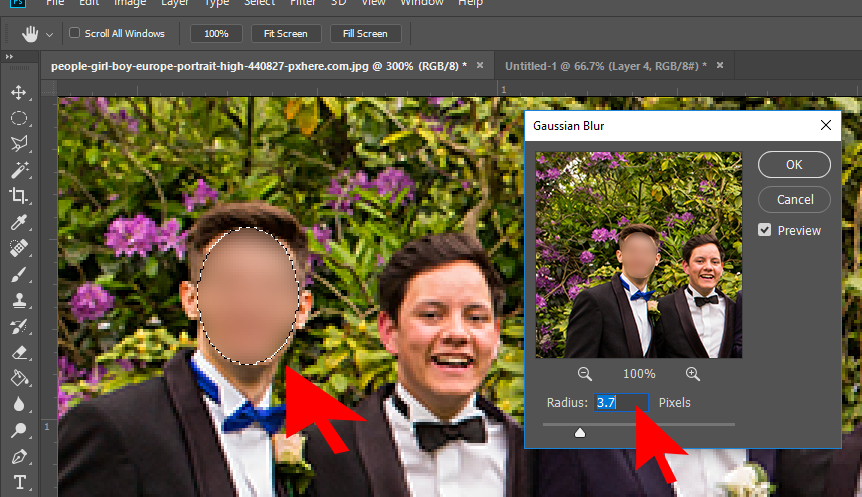Open the Hand tool preset dropdown
This screenshot has width=862, height=497.
49,35
